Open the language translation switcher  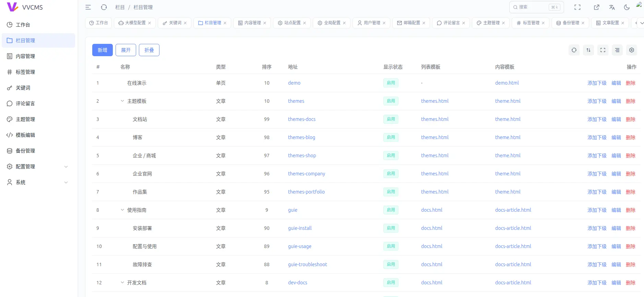point(612,7)
